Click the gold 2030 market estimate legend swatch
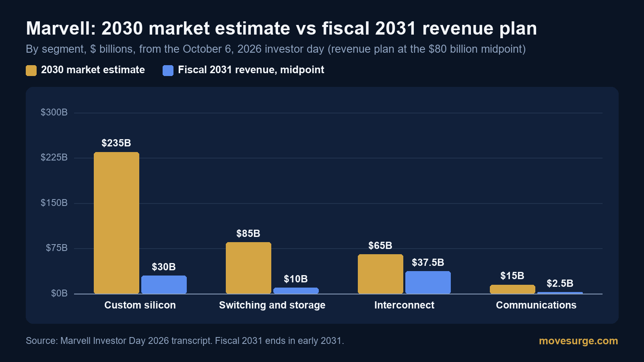 [x=31, y=70]
